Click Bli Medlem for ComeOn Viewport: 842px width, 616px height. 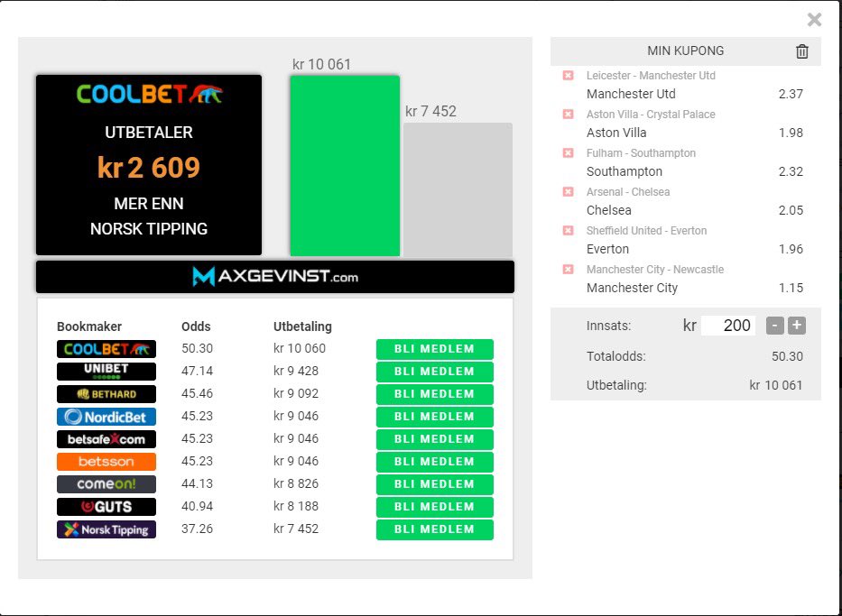coord(434,484)
